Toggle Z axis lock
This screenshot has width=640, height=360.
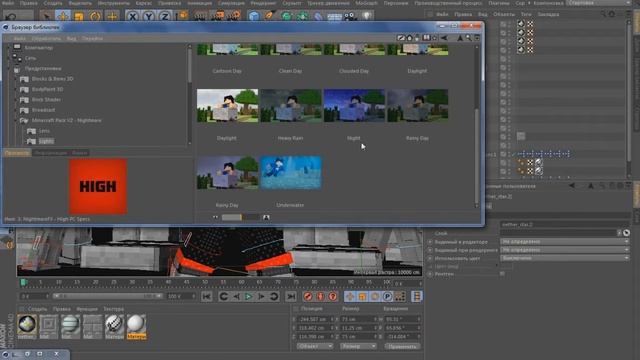pyautogui.click(x=164, y=17)
